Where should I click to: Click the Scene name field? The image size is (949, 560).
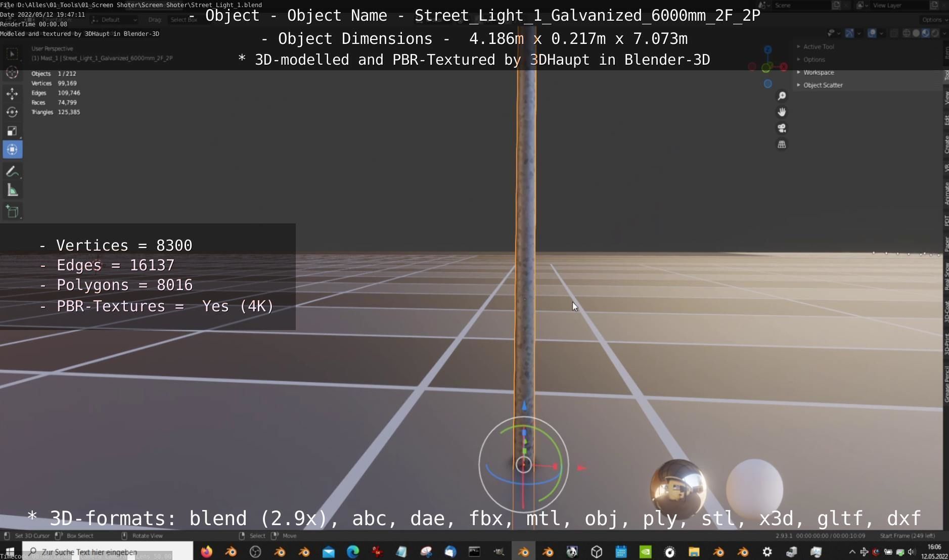(x=800, y=5)
